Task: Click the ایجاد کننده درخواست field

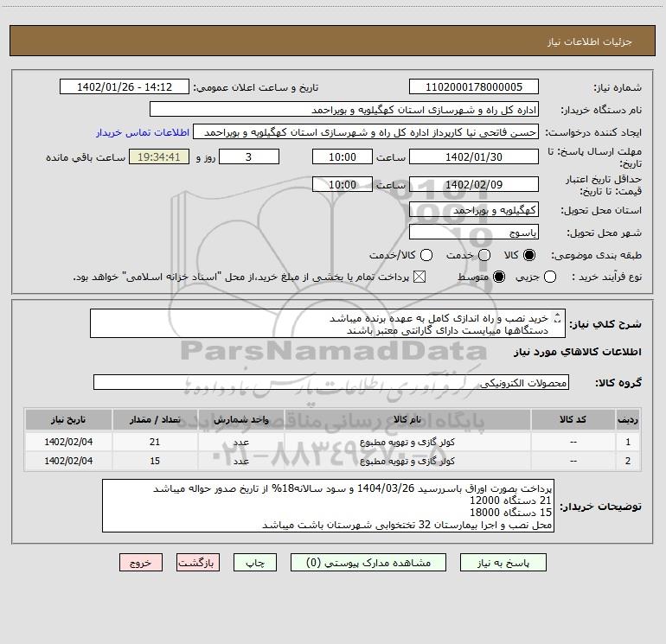Action: coord(366,132)
